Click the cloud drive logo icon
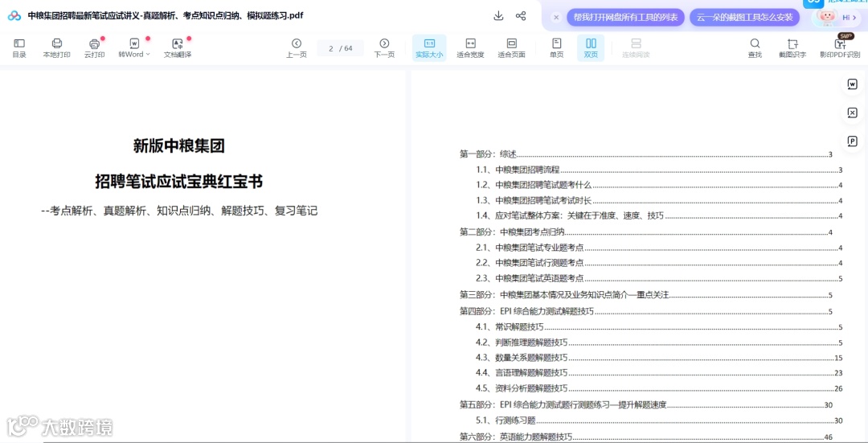Image resolution: width=868 pixels, height=443 pixels. (x=14, y=15)
